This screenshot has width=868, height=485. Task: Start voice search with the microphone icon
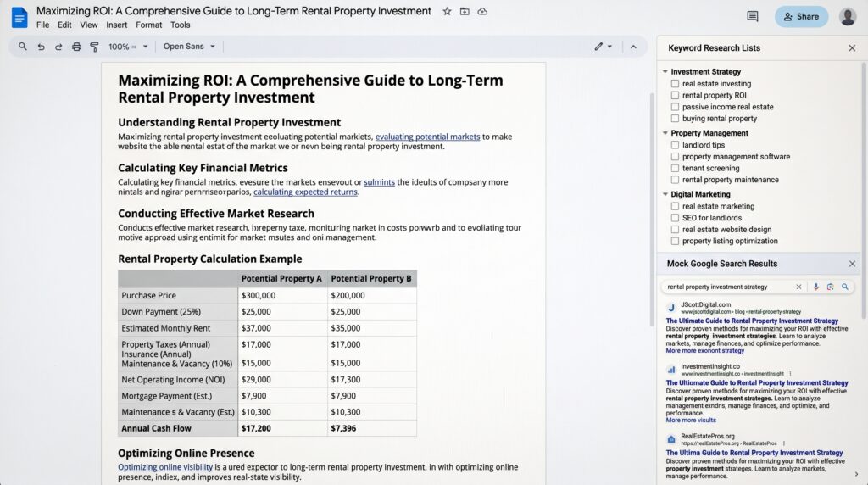(x=815, y=287)
